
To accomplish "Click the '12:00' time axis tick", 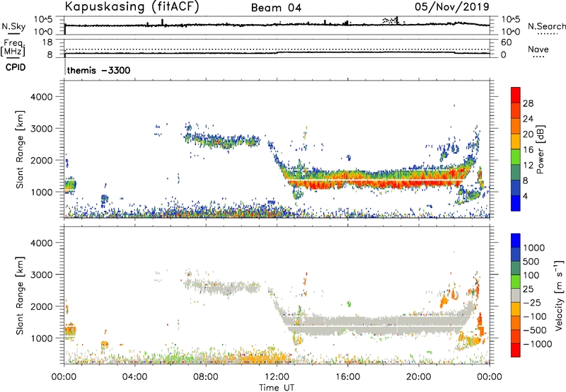I will 277,377.
